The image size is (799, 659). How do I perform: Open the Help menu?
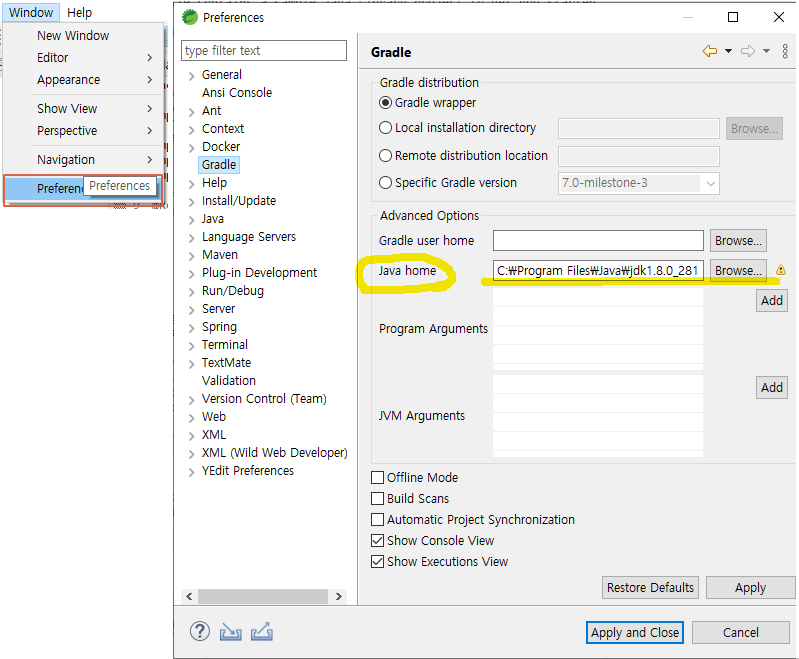click(x=79, y=12)
